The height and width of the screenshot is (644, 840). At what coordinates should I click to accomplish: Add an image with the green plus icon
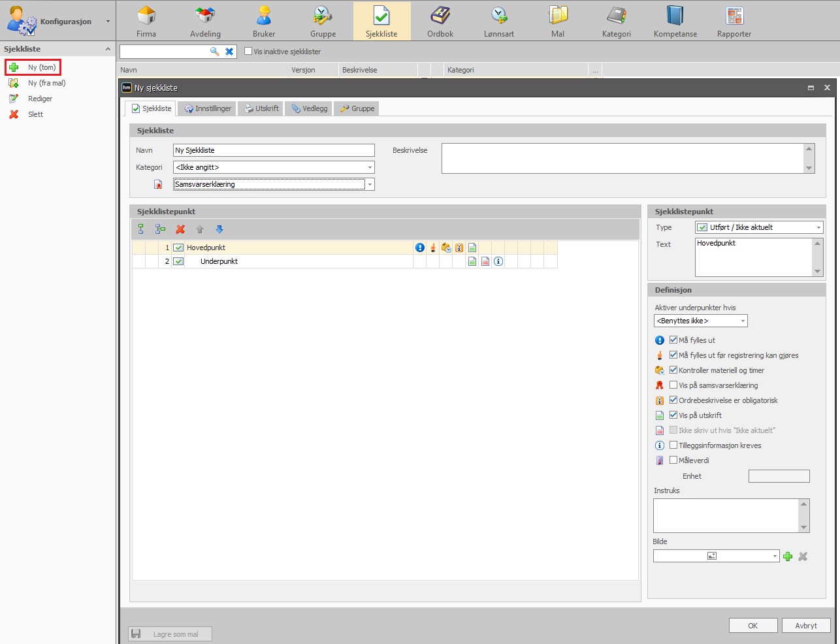[x=788, y=556]
